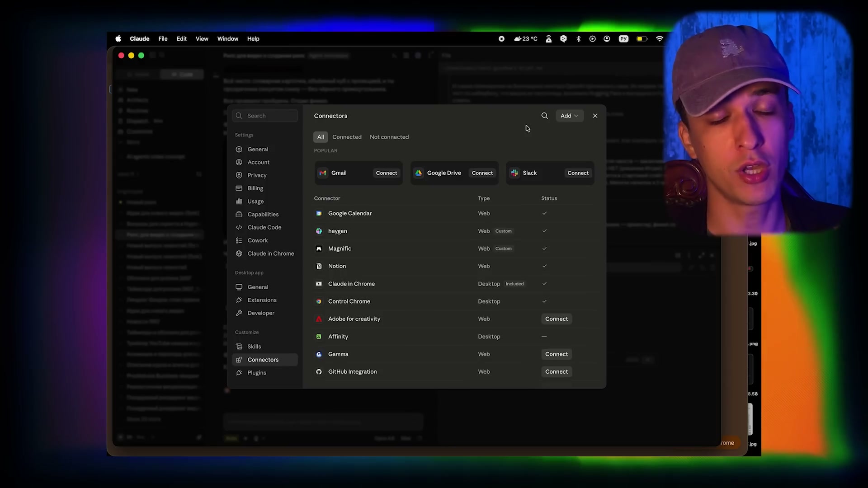Image resolution: width=868 pixels, height=488 pixels.
Task: Click the search magnifier icon in Connectors header
Action: tap(545, 116)
